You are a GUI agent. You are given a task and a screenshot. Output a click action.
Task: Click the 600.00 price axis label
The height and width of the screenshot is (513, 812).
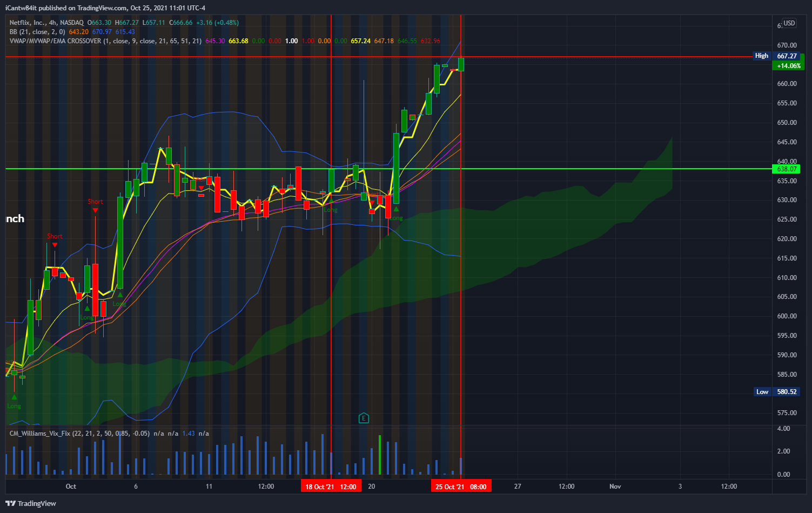pos(787,316)
